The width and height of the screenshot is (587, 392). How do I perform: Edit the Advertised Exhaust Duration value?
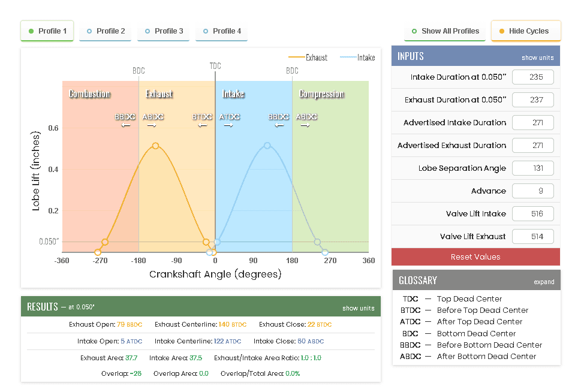coord(532,145)
